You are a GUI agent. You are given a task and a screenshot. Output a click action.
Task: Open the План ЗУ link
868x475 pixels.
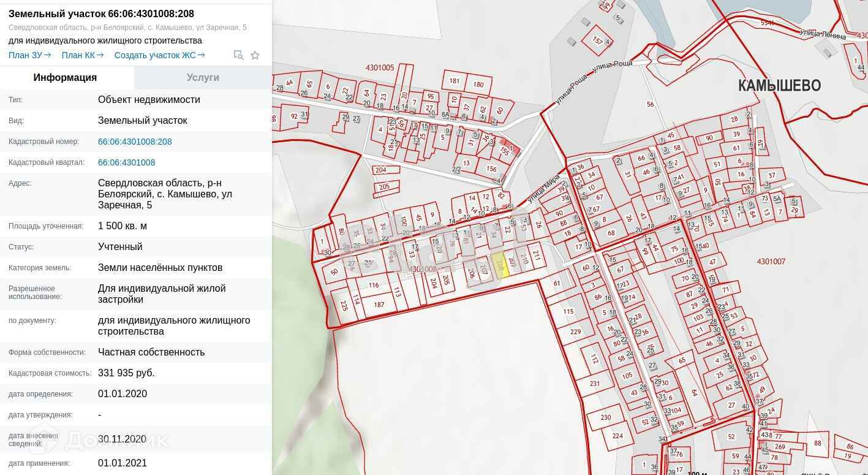(29, 55)
